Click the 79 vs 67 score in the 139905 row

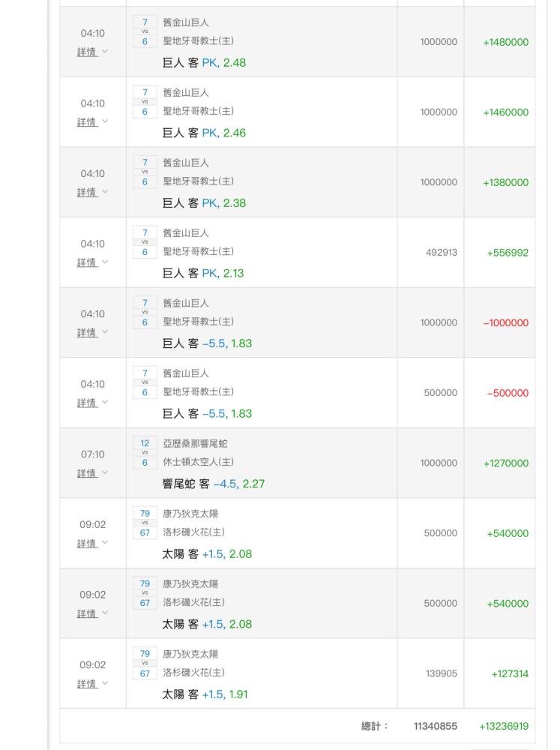click(x=145, y=664)
